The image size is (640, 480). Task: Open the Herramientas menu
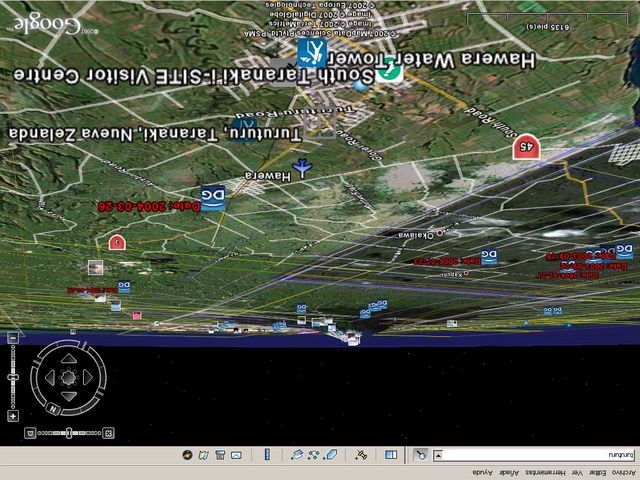tap(545, 473)
